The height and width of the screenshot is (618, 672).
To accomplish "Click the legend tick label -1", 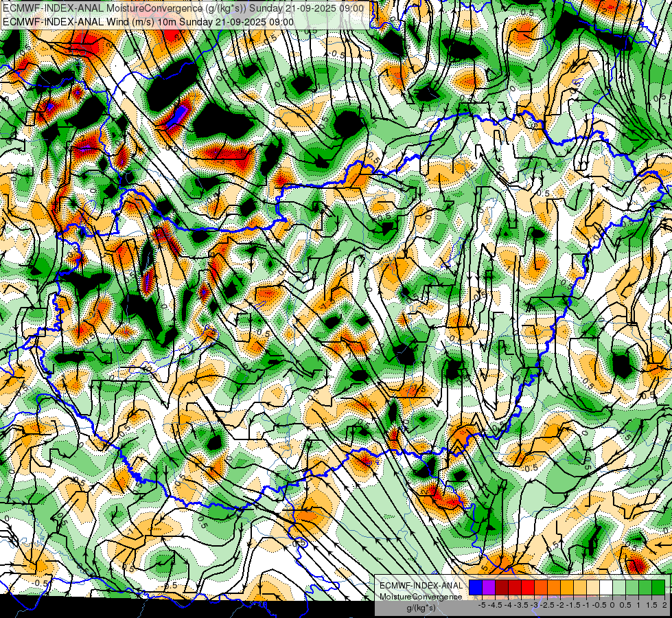I will [586, 605].
